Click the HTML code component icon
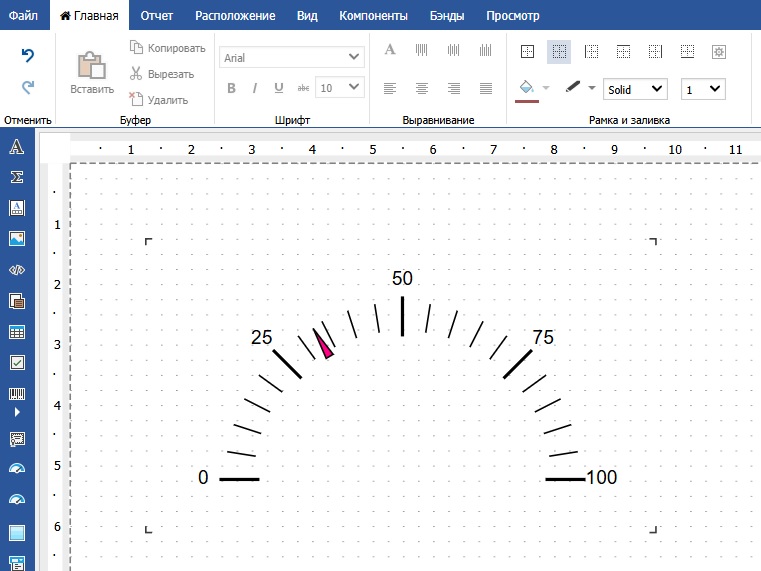The image size is (761, 571). pyautogui.click(x=17, y=270)
